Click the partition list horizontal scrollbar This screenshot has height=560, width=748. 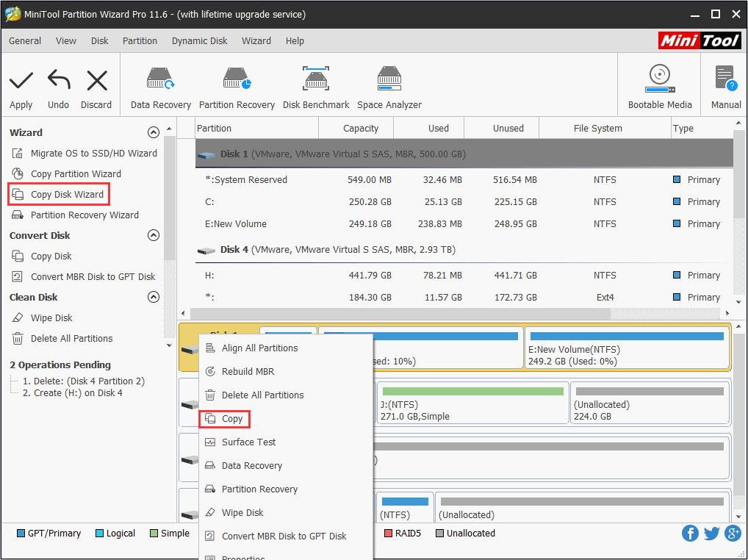coord(400,313)
